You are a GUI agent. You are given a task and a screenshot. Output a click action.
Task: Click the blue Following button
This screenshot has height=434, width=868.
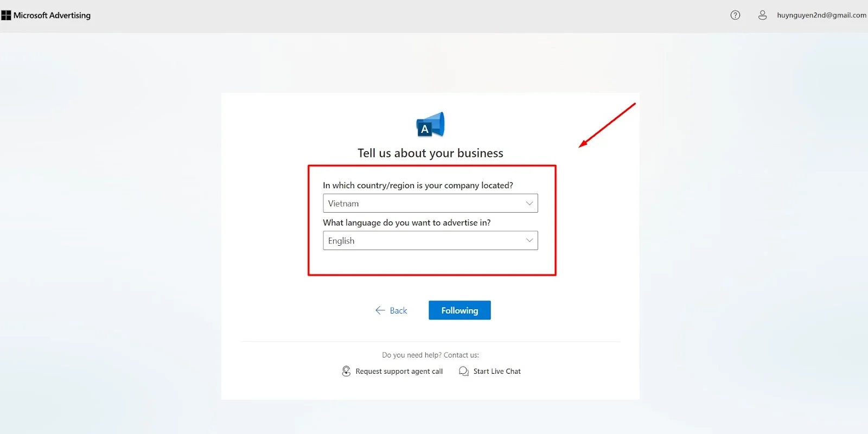[459, 310]
